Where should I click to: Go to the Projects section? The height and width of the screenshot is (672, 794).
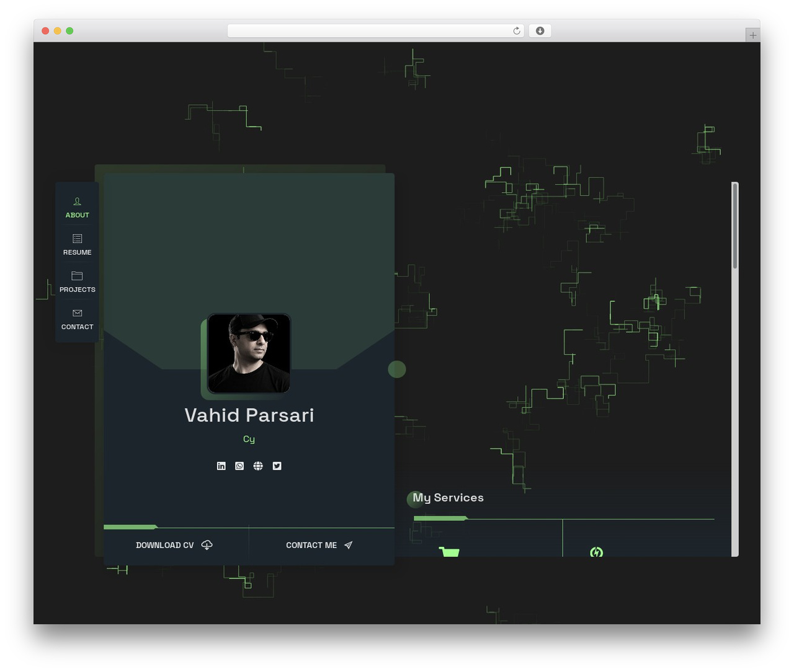click(77, 282)
